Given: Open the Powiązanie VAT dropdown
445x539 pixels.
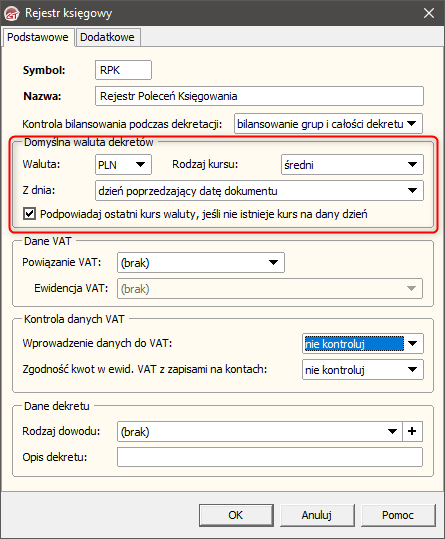Looking at the screenshot, I should [x=201, y=263].
